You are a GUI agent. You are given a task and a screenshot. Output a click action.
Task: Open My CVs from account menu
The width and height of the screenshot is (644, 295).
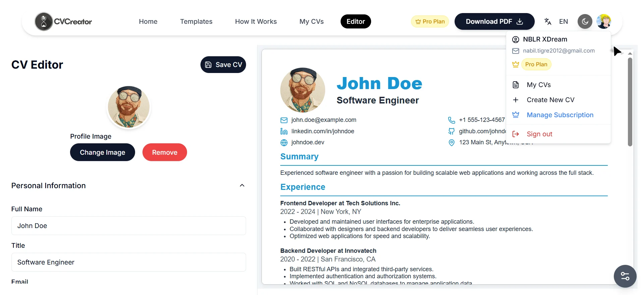[x=558, y=85]
